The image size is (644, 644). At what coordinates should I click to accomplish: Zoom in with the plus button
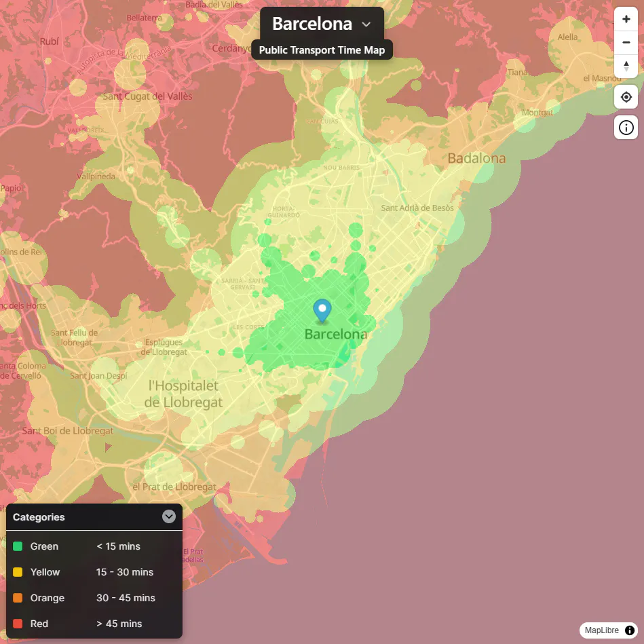pyautogui.click(x=626, y=19)
